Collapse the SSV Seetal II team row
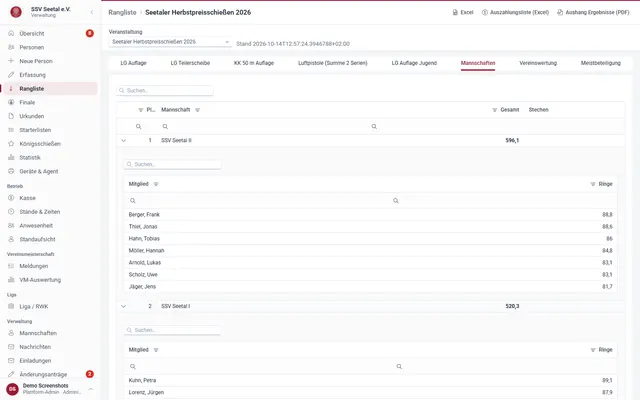Screen dimensions: 640x400 click(124, 140)
